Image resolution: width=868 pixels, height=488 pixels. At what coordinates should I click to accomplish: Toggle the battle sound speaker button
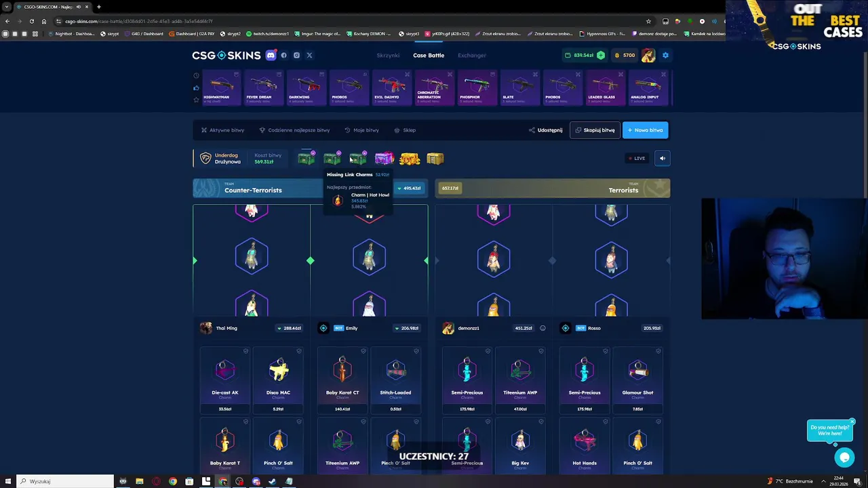[x=663, y=159]
